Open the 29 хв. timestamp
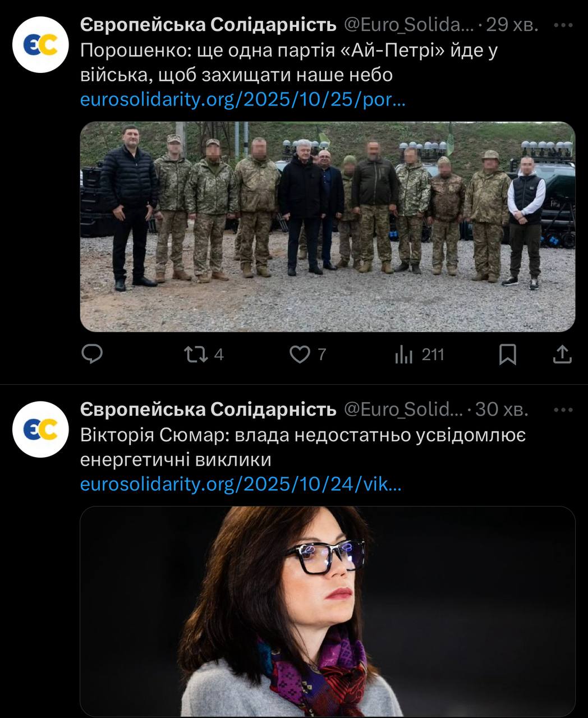The width and height of the screenshot is (588, 718). (512, 25)
